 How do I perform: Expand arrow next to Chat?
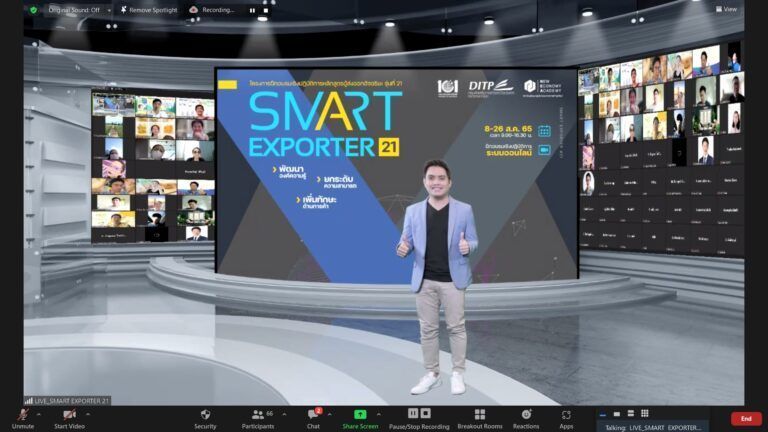(329, 414)
